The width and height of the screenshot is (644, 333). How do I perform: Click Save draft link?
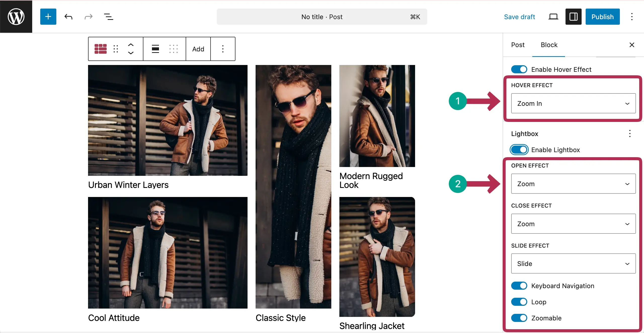click(519, 17)
